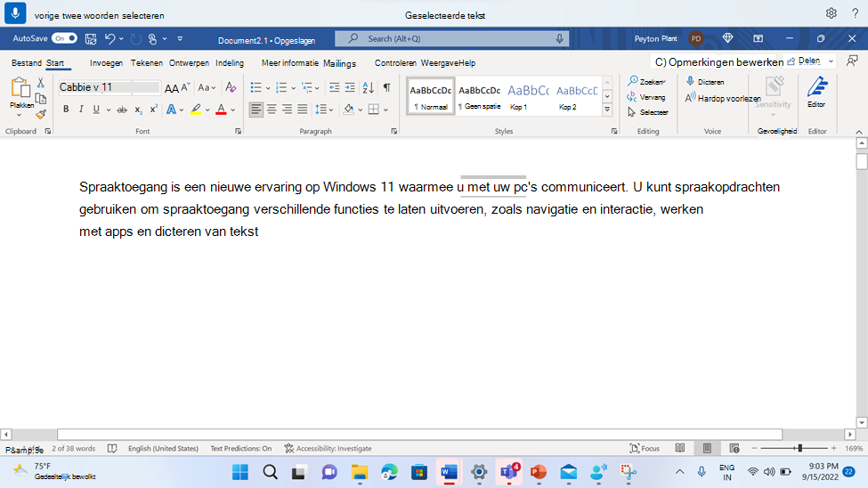Viewport: 868px width, 488px height.
Task: Toggle Underline formatting
Action: [x=96, y=110]
